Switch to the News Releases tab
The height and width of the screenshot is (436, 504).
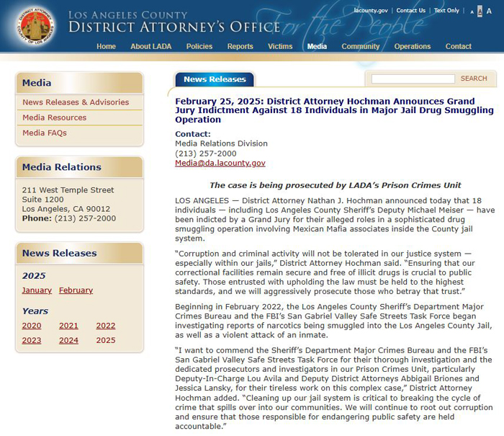coord(214,79)
